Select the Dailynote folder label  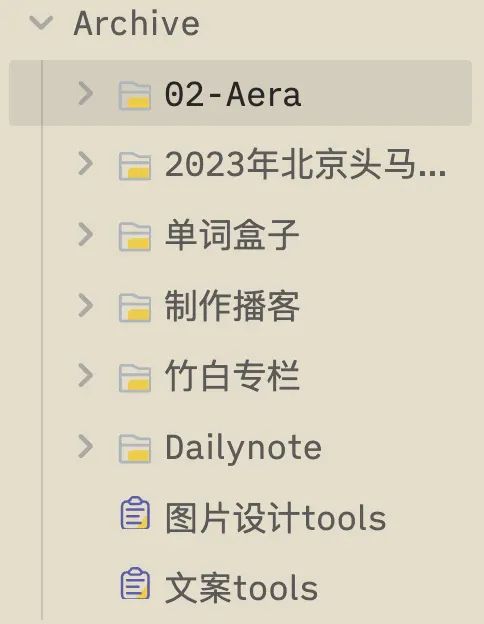point(243,448)
